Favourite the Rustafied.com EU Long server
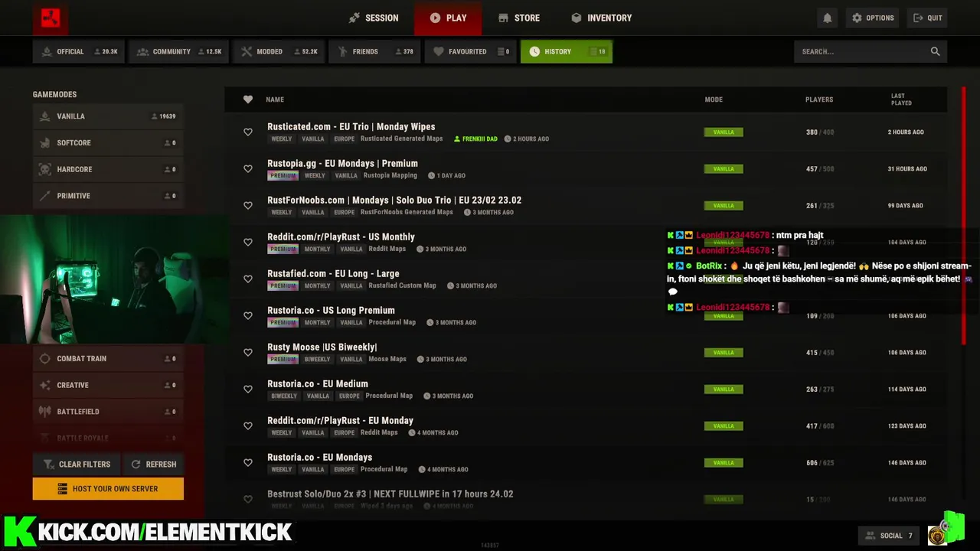The height and width of the screenshot is (551, 980). (248, 279)
